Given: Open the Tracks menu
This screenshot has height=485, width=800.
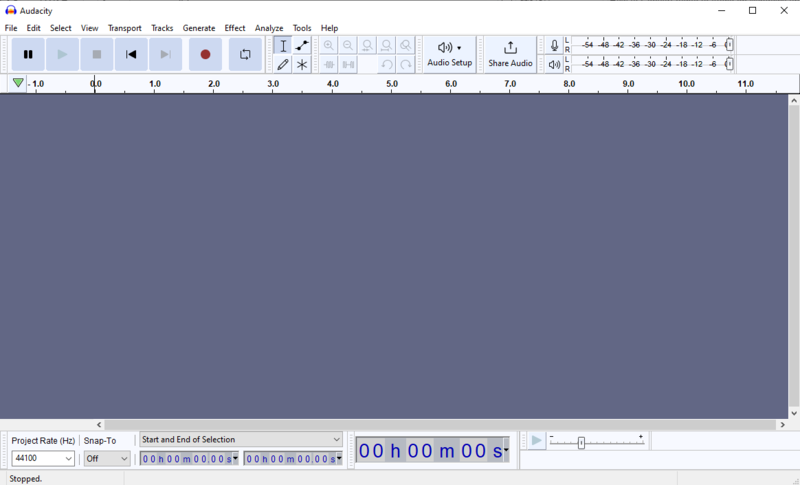Looking at the screenshot, I should [x=162, y=28].
